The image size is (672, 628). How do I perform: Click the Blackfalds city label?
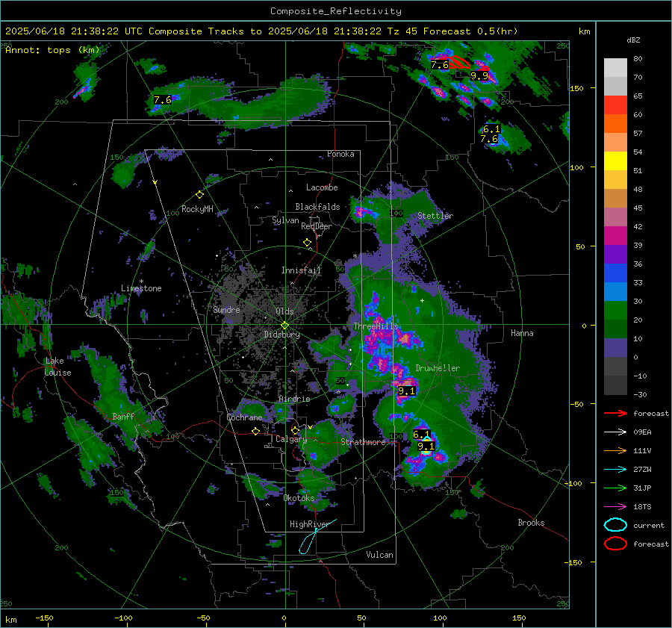pyautogui.click(x=317, y=207)
